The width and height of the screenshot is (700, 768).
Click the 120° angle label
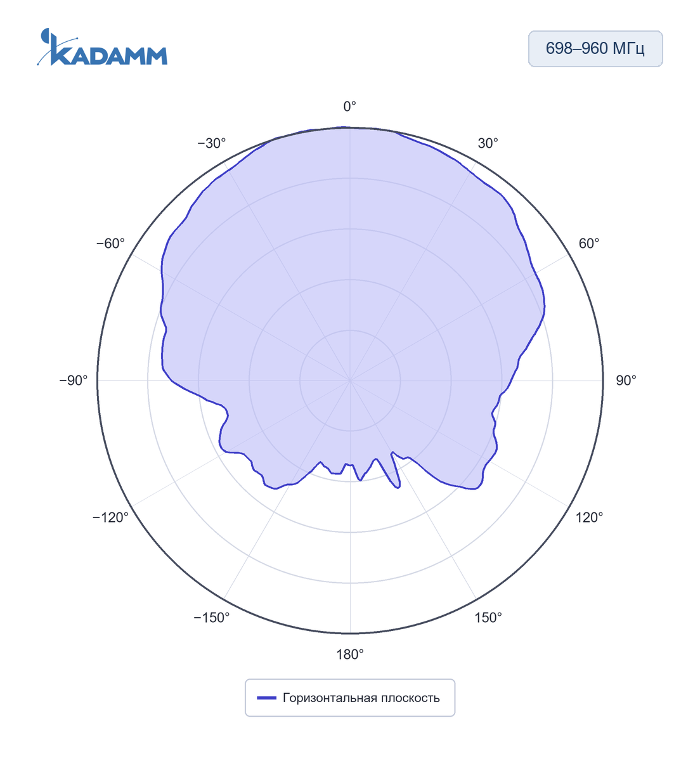[589, 517]
